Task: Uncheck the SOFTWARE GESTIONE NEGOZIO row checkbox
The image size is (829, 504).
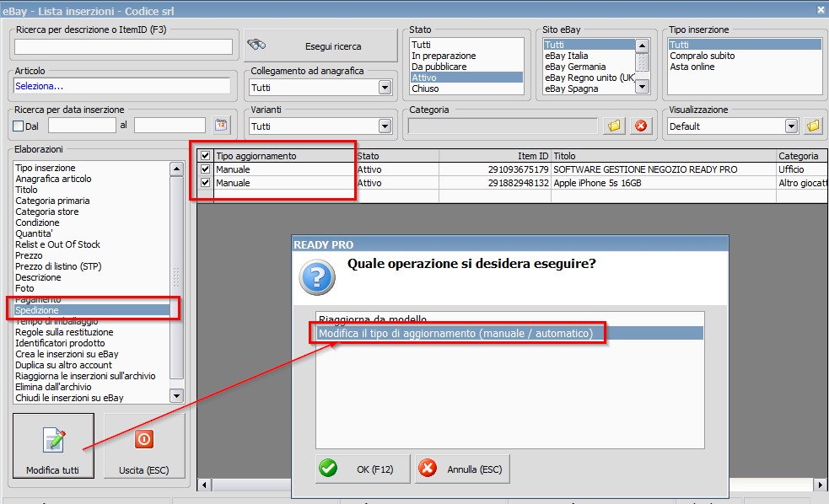Action: pyautogui.click(x=206, y=169)
